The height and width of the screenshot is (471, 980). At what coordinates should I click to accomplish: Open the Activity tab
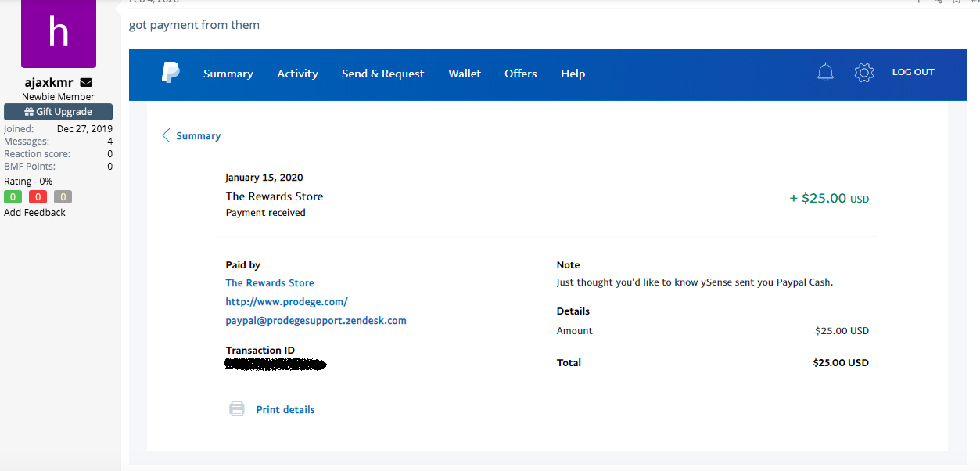click(x=297, y=74)
